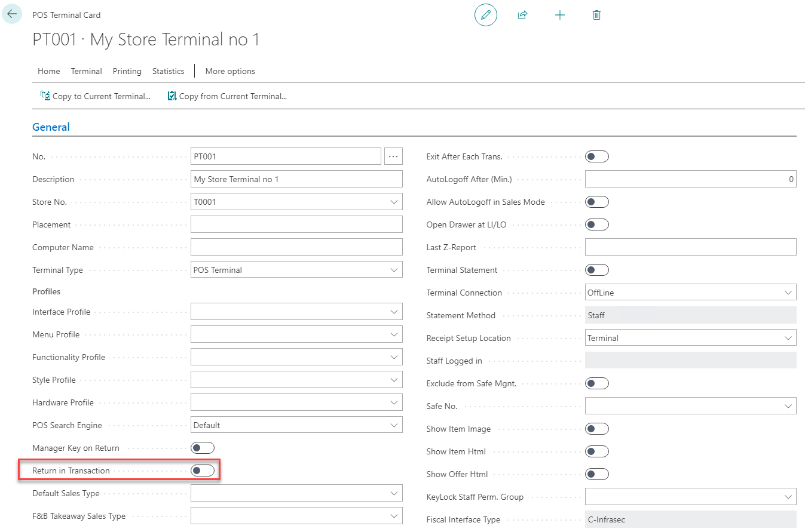This screenshot has height=532, width=805.
Task: Toggle Manager Key on Return switch
Action: (202, 448)
